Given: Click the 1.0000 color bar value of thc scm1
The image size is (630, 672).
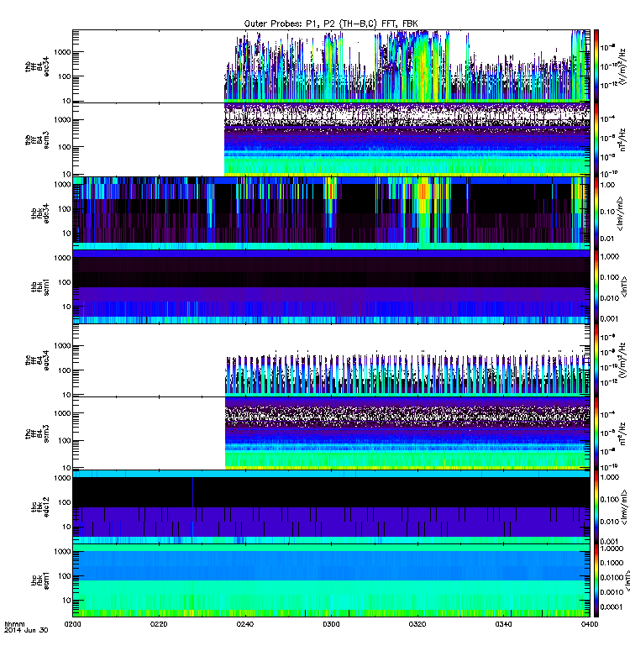Looking at the screenshot, I should tap(612, 549).
